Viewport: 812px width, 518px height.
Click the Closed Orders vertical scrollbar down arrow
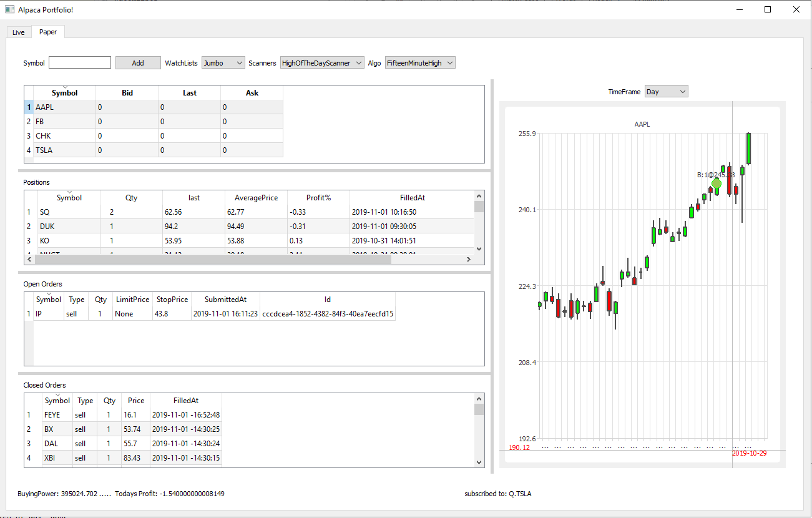[x=479, y=462]
